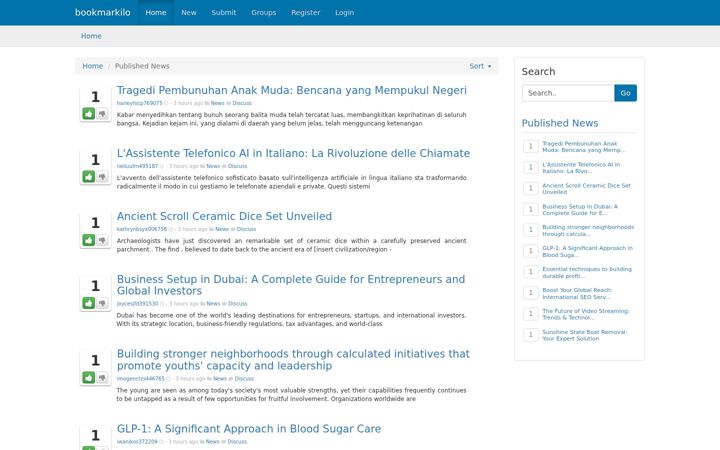720x450 pixels.
Task: Open sidebar link GLP-1: A Significant Approach
Action: (587, 252)
